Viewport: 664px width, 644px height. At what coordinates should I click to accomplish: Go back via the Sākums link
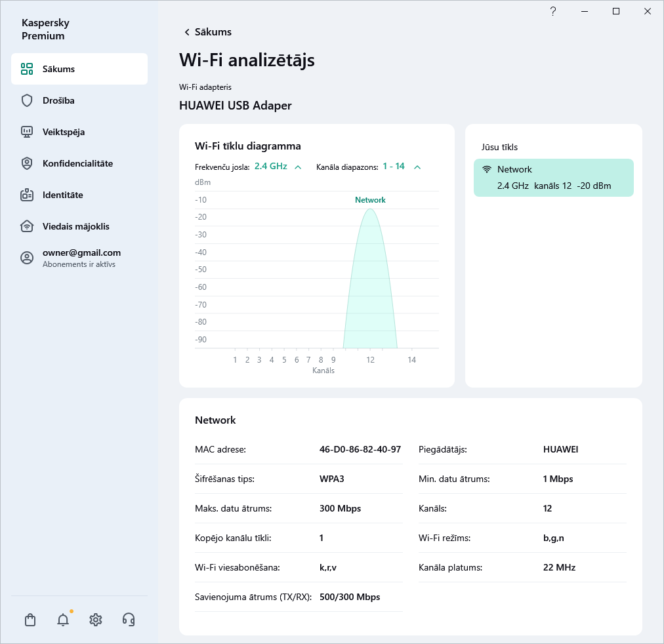click(x=207, y=32)
